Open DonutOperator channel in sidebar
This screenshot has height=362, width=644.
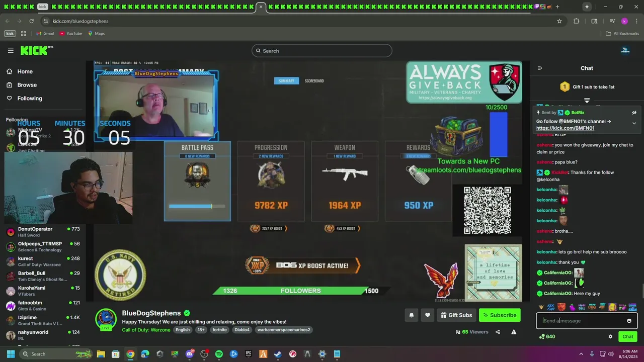[x=43, y=232]
